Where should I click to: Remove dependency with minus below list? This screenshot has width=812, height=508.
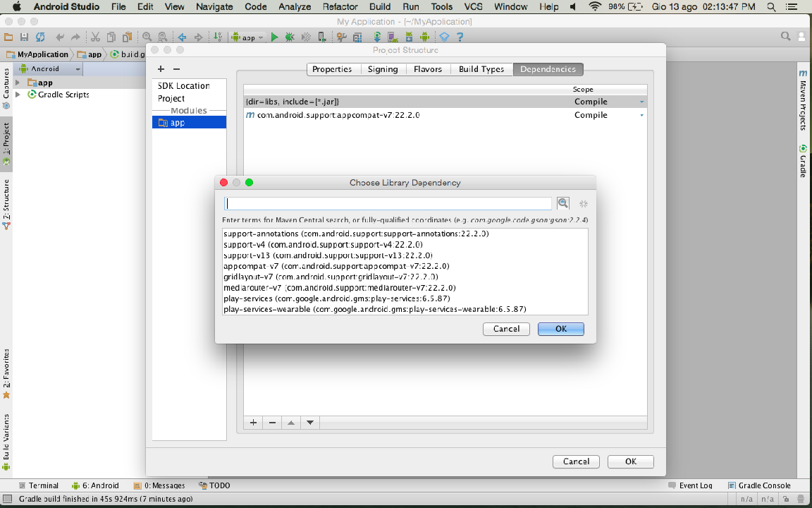click(x=272, y=423)
